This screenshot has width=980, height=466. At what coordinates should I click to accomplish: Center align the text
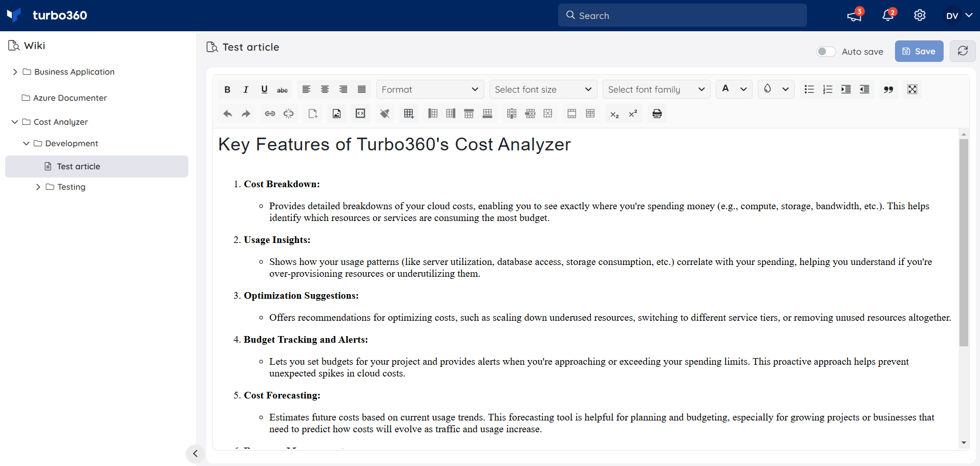coord(325,90)
